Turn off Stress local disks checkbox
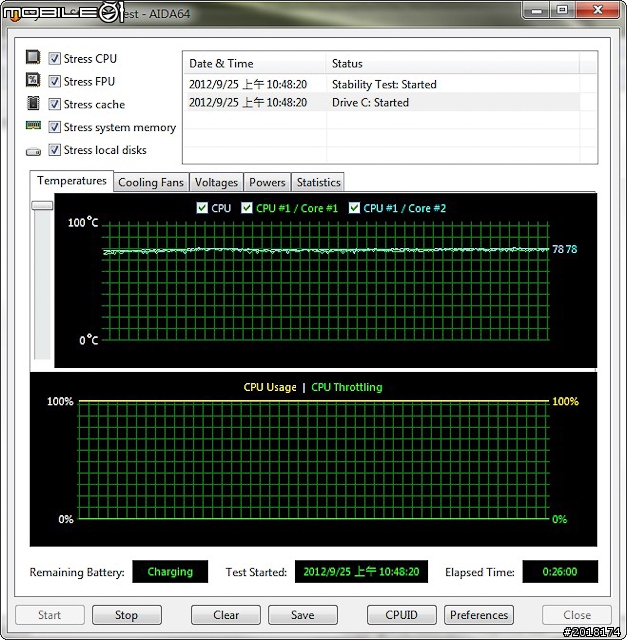The height and width of the screenshot is (640, 627). [x=54, y=150]
